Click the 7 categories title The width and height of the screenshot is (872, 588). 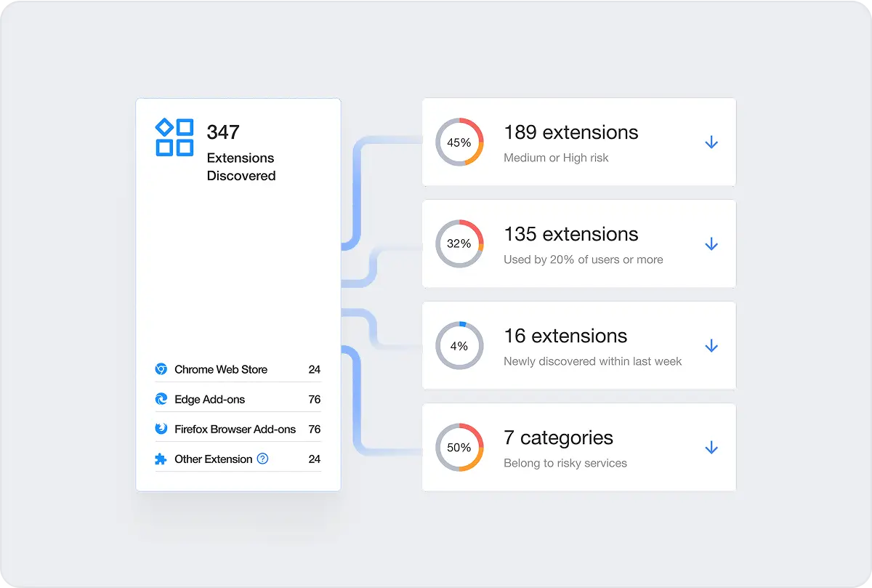click(558, 438)
